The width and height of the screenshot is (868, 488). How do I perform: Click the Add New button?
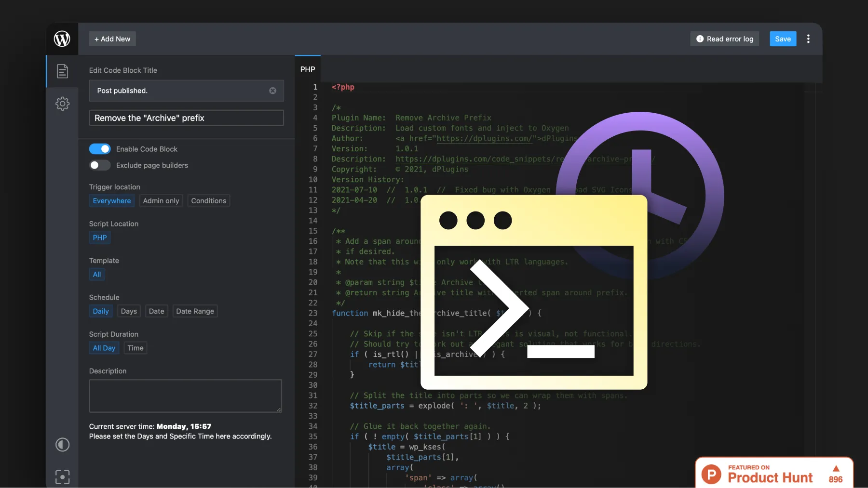(112, 39)
